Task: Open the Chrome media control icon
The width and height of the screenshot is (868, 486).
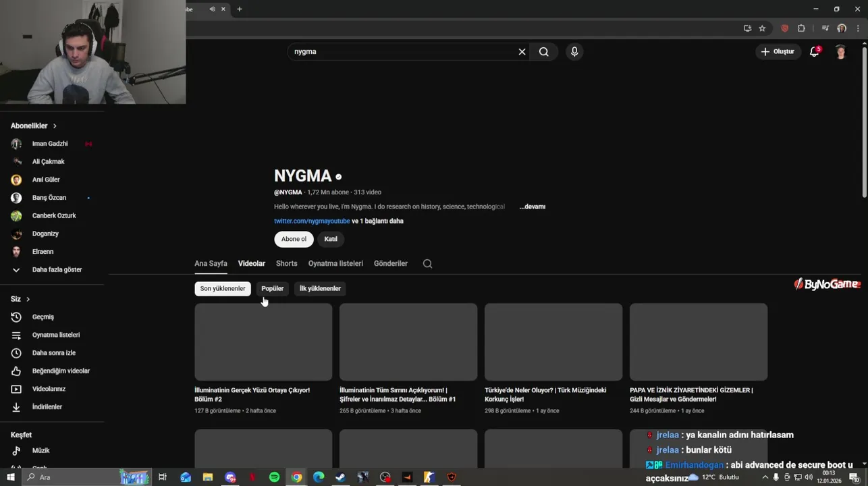Action: tap(825, 28)
